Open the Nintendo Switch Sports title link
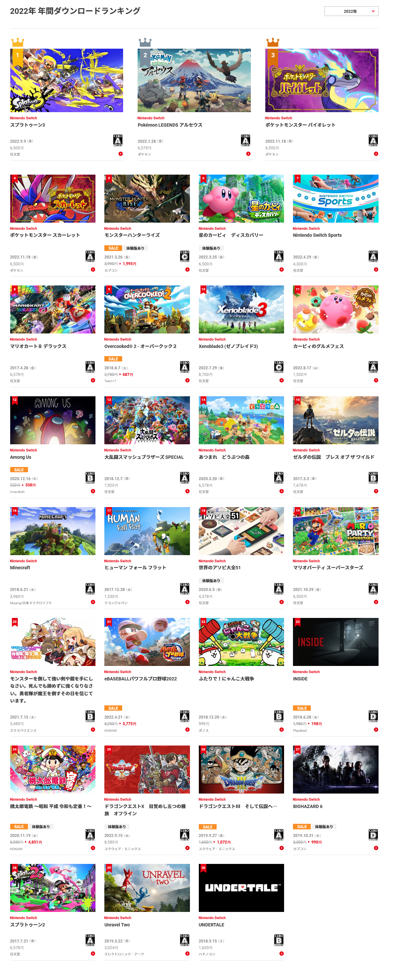Screen dimensions: 396x980 tap(317, 235)
